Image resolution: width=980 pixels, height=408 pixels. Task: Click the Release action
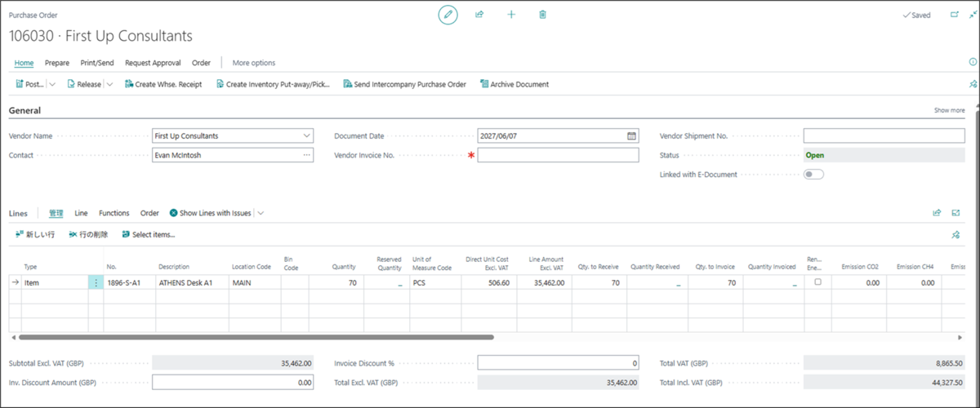(x=84, y=84)
